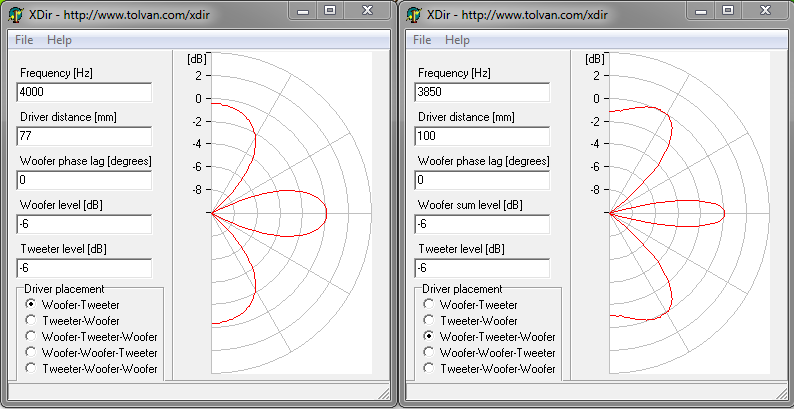The width and height of the screenshot is (794, 409).
Task: Click 'Woofer level [dB]' label in left window
Action: (x=63, y=205)
